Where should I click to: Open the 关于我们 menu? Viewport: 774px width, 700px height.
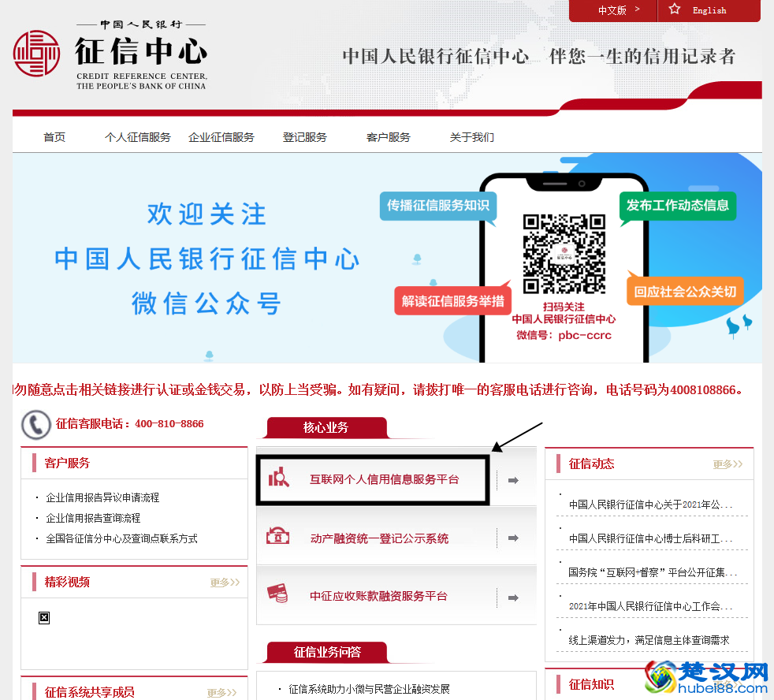tap(471, 137)
